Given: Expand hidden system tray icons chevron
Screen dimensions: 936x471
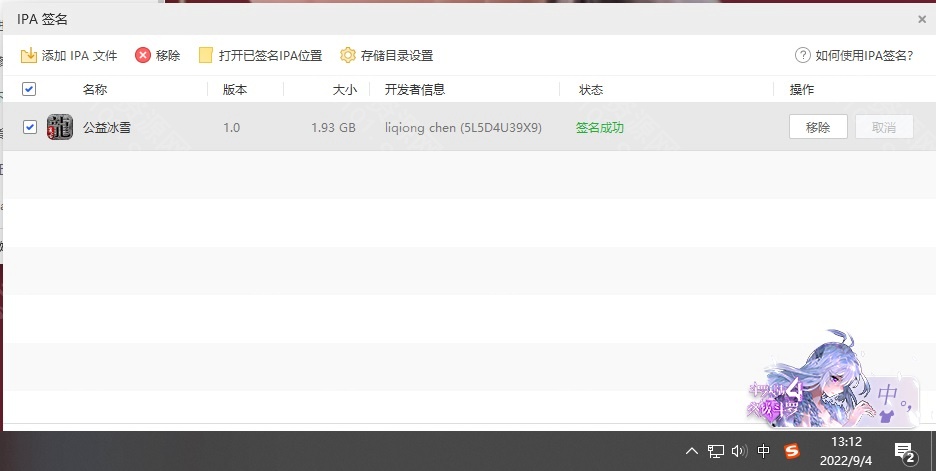Looking at the screenshot, I should coord(692,451).
